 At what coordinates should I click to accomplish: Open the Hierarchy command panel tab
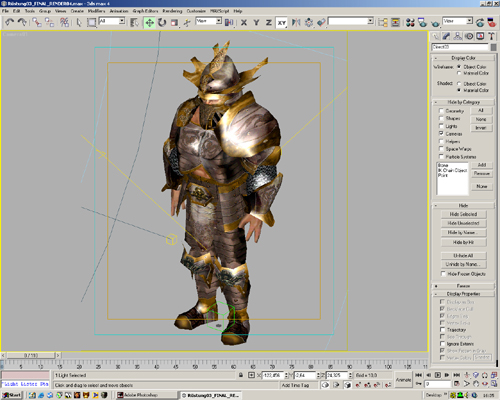coord(458,36)
